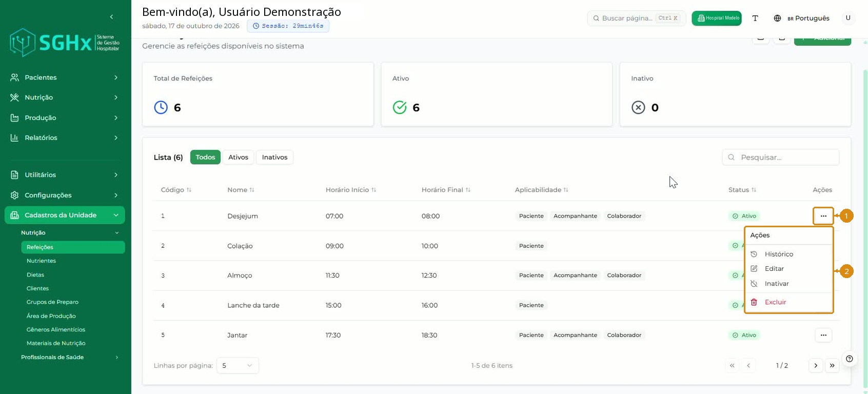Go to the first page
The image size is (868, 394).
coord(732,365)
